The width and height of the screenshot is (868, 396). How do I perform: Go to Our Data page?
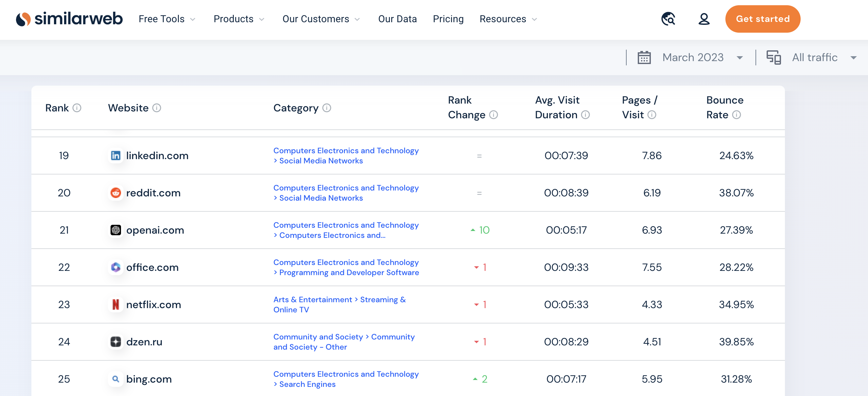(x=397, y=19)
